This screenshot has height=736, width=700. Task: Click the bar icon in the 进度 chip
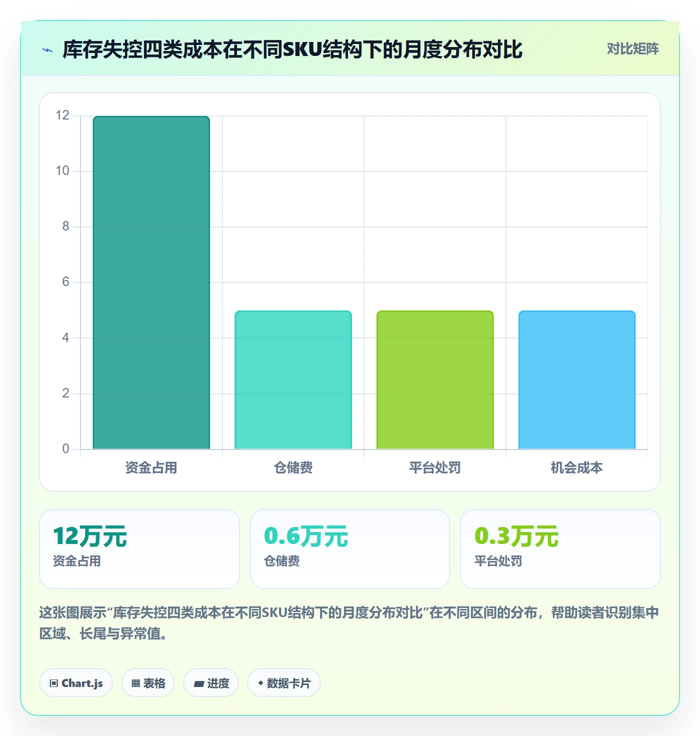pyautogui.click(x=198, y=683)
